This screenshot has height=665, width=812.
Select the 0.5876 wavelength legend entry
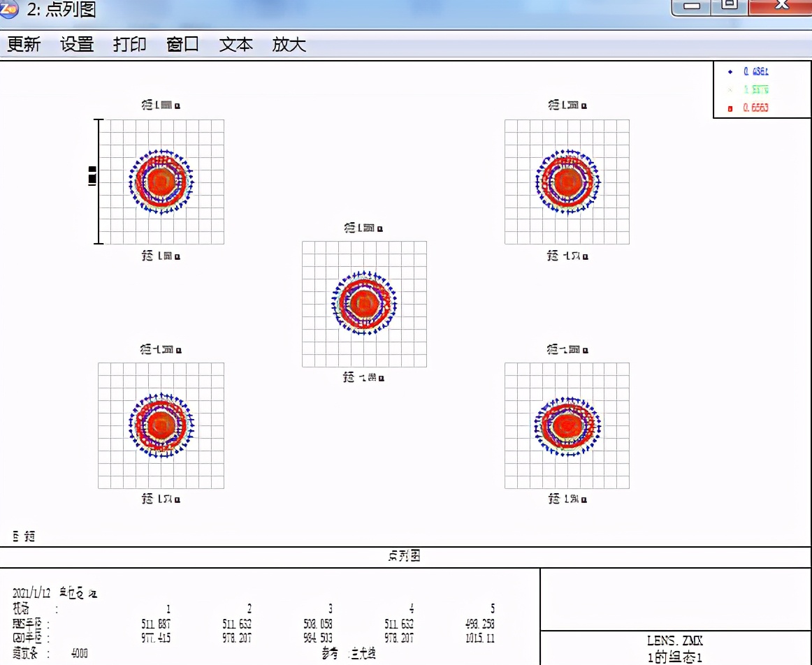click(755, 89)
